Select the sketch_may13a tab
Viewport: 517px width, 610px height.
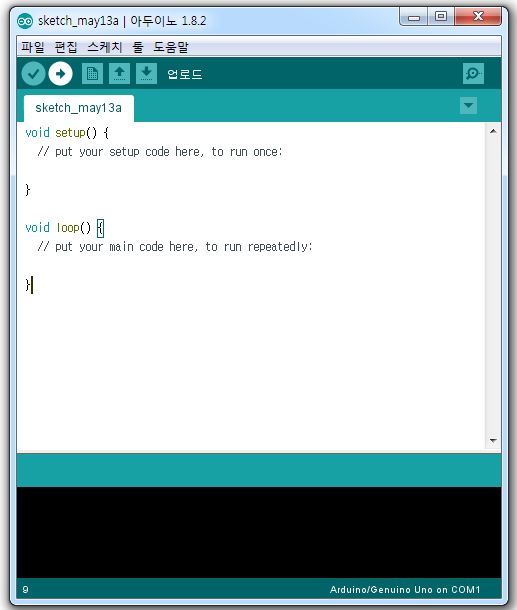click(x=79, y=108)
